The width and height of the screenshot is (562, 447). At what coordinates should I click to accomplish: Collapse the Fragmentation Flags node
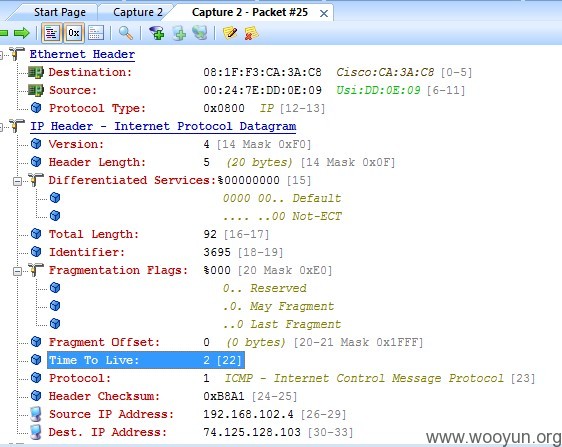tap(17, 271)
